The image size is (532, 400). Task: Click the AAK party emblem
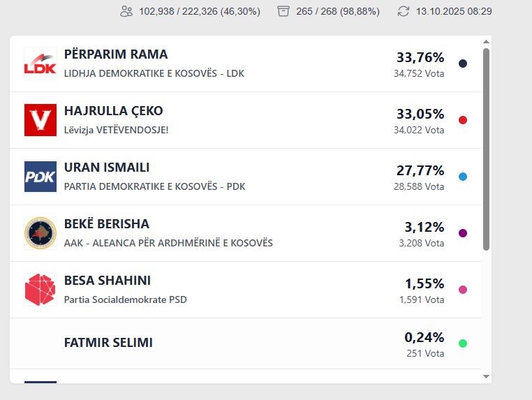tap(40, 233)
